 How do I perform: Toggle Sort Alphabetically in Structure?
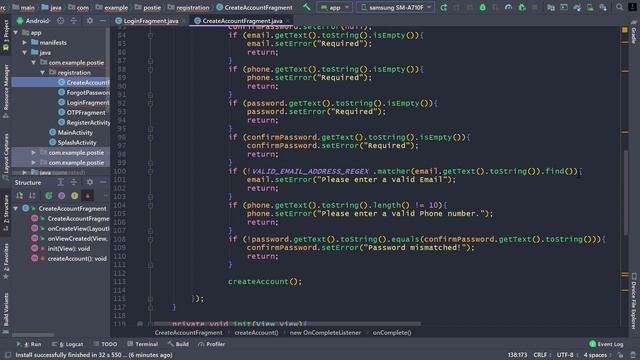[x=32, y=196]
